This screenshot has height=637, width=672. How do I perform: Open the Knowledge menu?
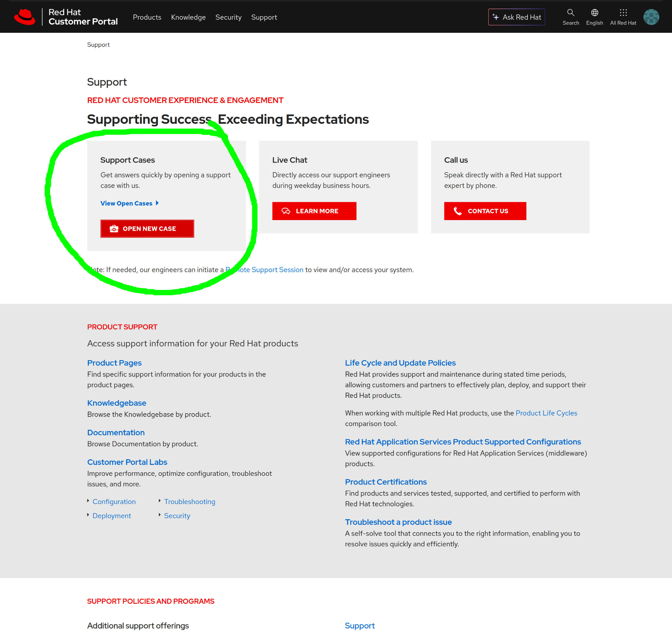pyautogui.click(x=188, y=17)
